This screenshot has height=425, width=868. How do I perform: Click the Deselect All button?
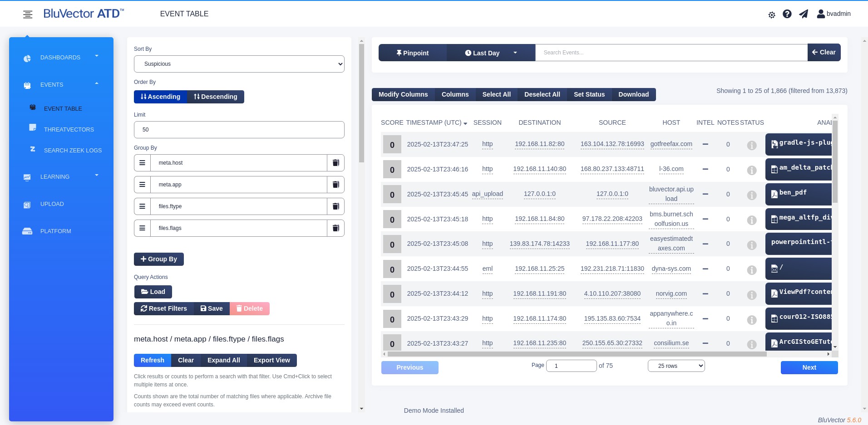tap(542, 94)
